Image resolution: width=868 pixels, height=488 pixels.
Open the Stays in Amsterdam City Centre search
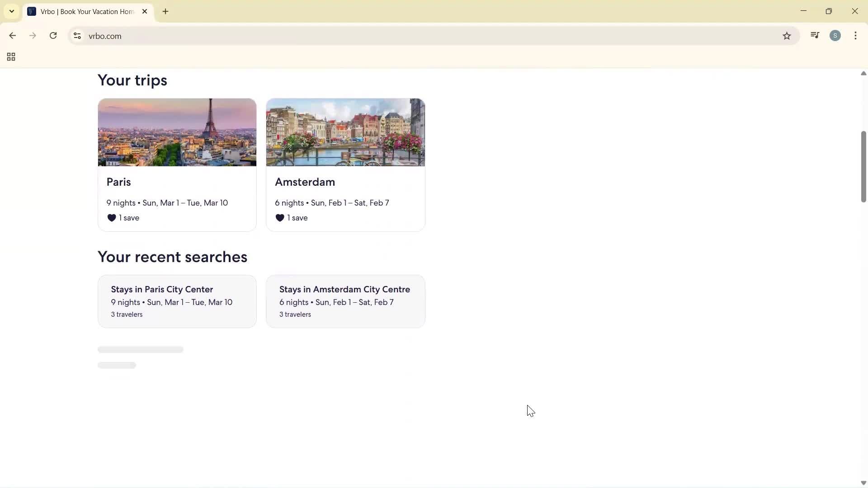pyautogui.click(x=345, y=301)
